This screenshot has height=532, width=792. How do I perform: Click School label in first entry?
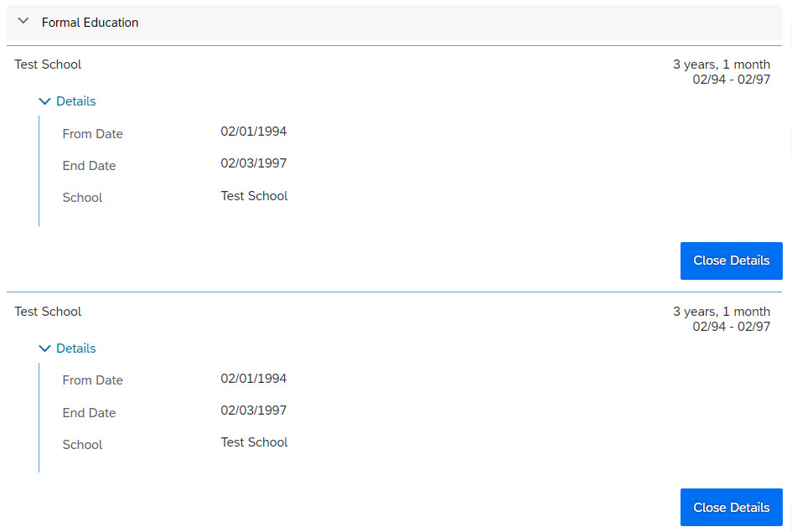tap(82, 198)
